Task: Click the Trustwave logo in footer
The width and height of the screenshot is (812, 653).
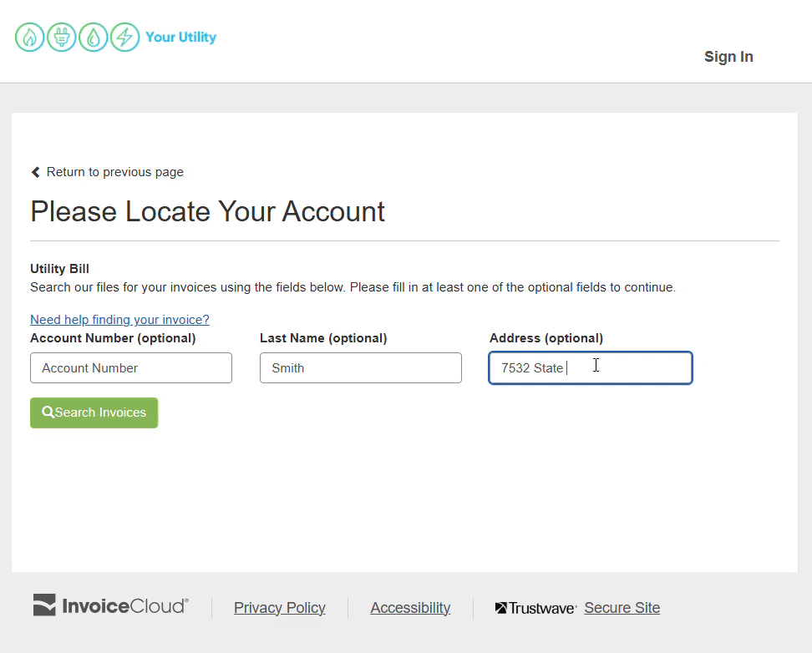Action: 535,609
